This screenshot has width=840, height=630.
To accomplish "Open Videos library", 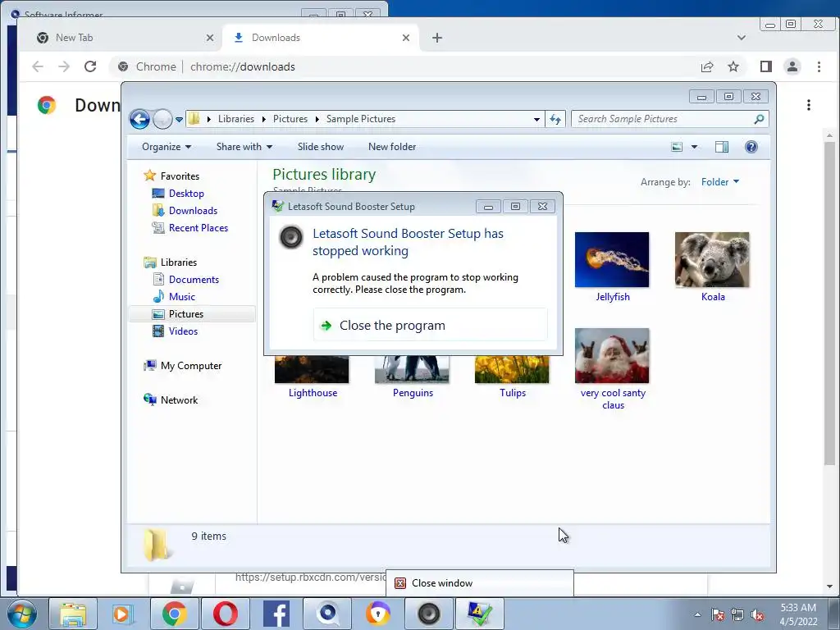I will [x=183, y=331].
